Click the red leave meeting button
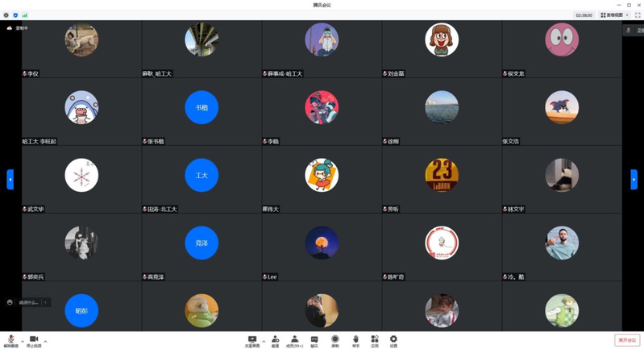 tap(627, 340)
